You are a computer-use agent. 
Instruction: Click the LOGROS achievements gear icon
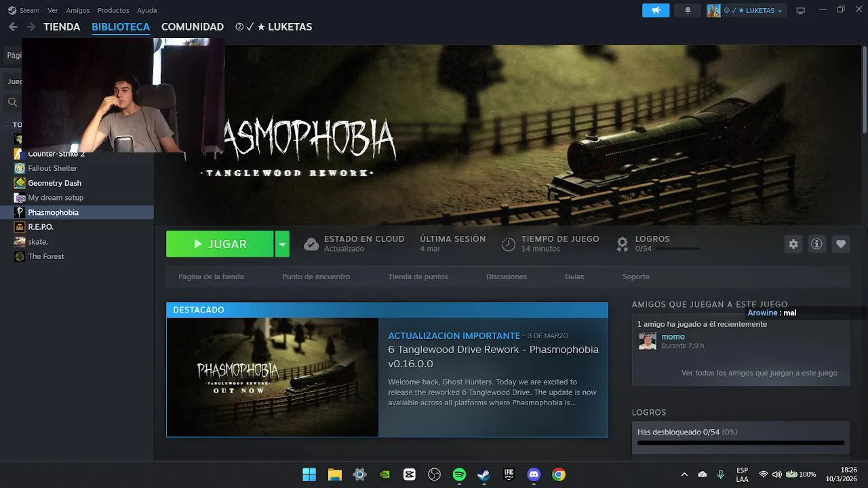click(622, 244)
